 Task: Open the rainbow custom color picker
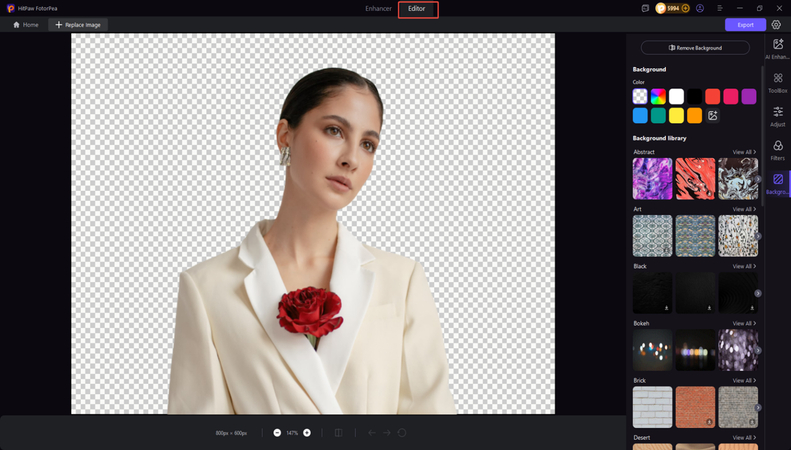tap(658, 96)
